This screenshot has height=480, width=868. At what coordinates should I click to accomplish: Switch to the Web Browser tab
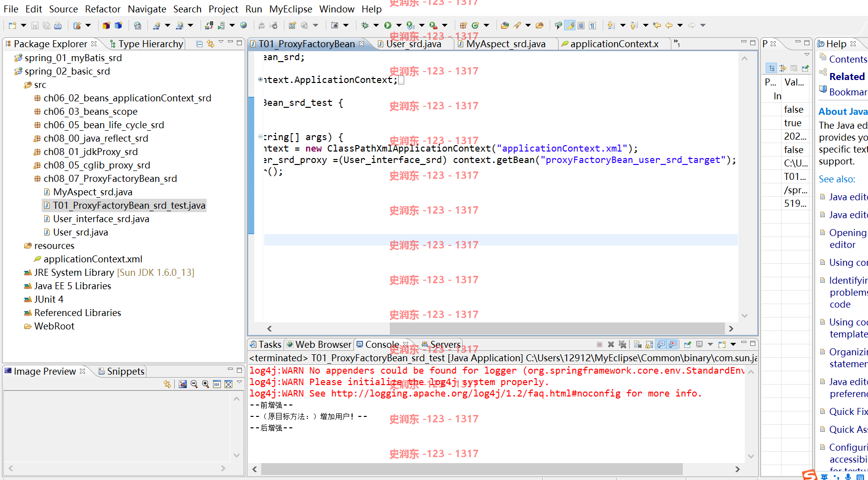click(x=319, y=344)
